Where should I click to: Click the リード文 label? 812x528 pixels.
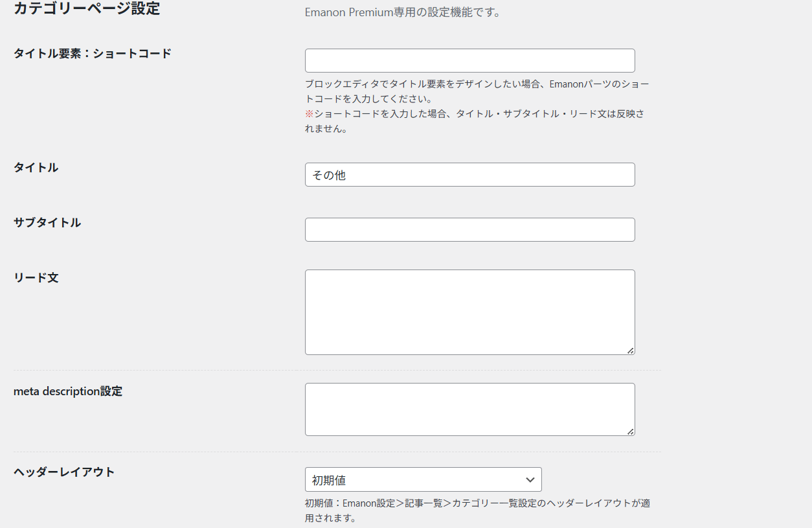[36, 277]
